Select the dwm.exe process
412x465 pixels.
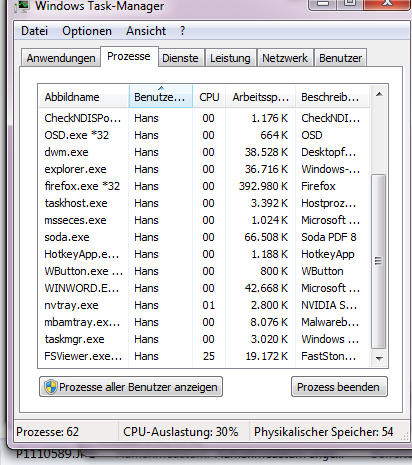coord(204,152)
